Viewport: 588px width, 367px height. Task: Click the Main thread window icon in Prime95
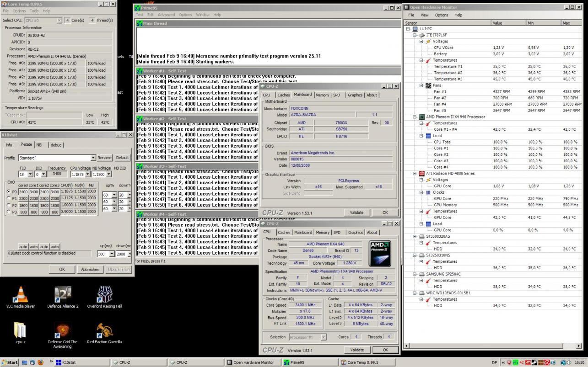tap(140, 23)
